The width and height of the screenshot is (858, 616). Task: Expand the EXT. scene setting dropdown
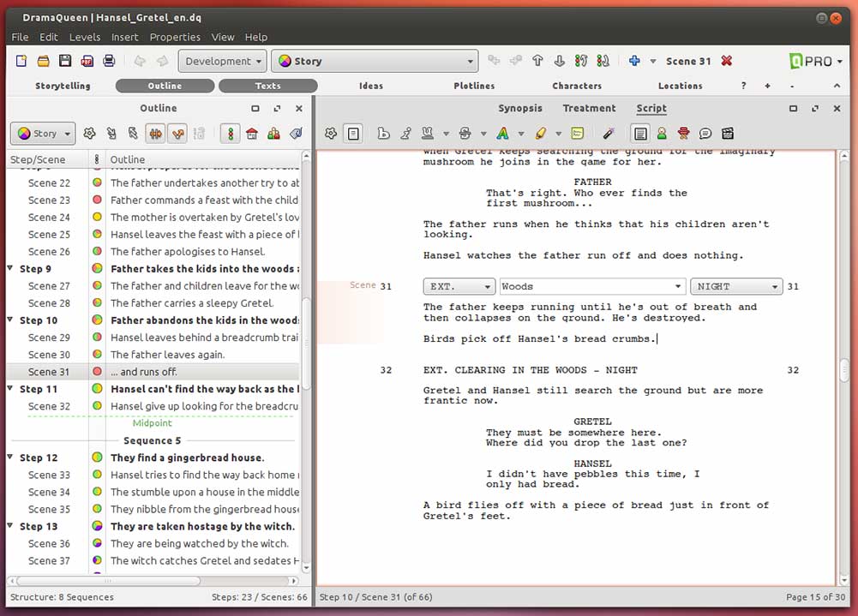[459, 286]
